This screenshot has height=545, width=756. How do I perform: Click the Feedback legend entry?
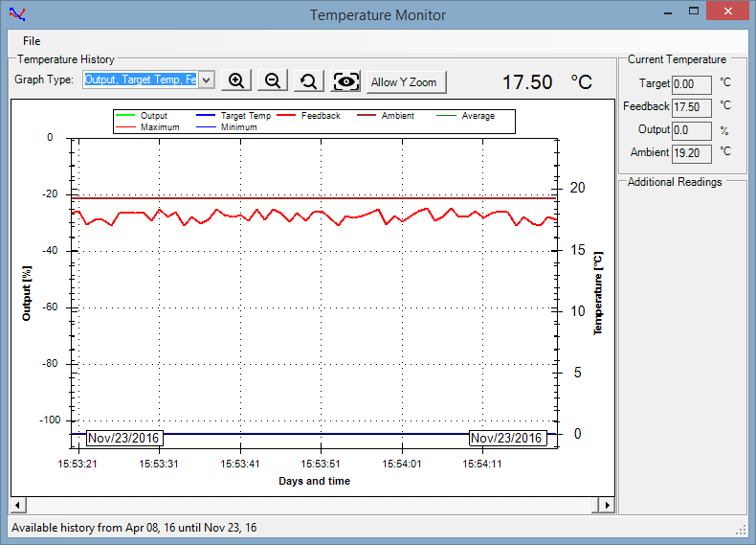[308, 116]
